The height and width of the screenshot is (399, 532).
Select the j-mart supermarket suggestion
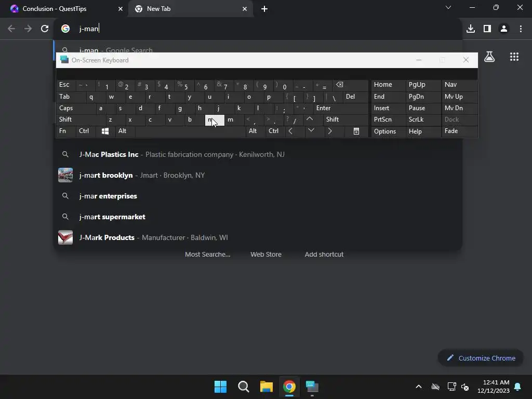click(x=258, y=217)
